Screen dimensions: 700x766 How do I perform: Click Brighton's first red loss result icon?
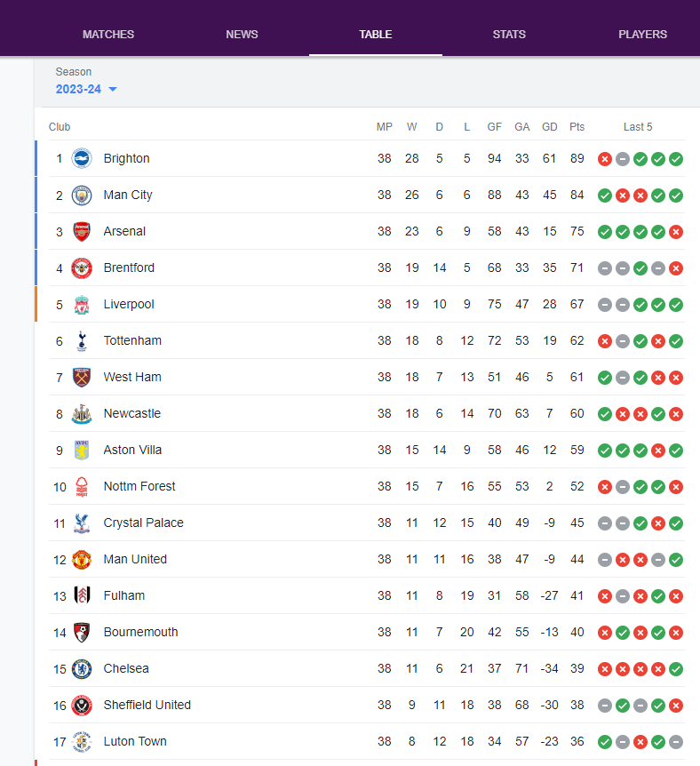(x=605, y=159)
